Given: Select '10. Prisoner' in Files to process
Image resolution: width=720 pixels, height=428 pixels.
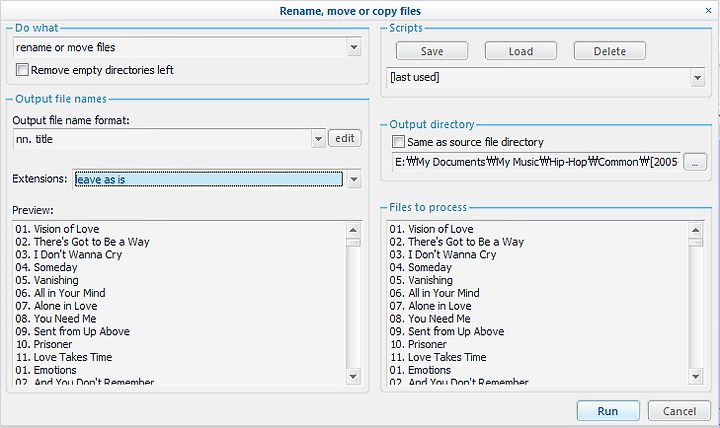Looking at the screenshot, I should pyautogui.click(x=418, y=344).
